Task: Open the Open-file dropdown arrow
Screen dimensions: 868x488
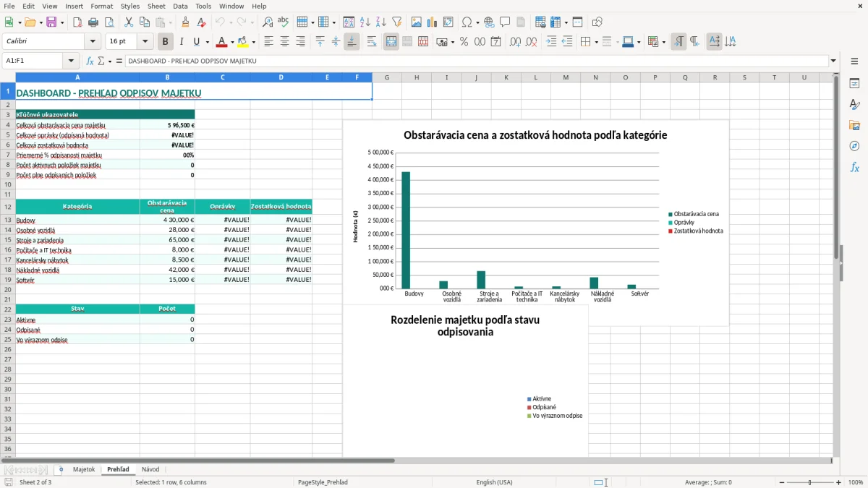Action: pyautogui.click(x=40, y=22)
